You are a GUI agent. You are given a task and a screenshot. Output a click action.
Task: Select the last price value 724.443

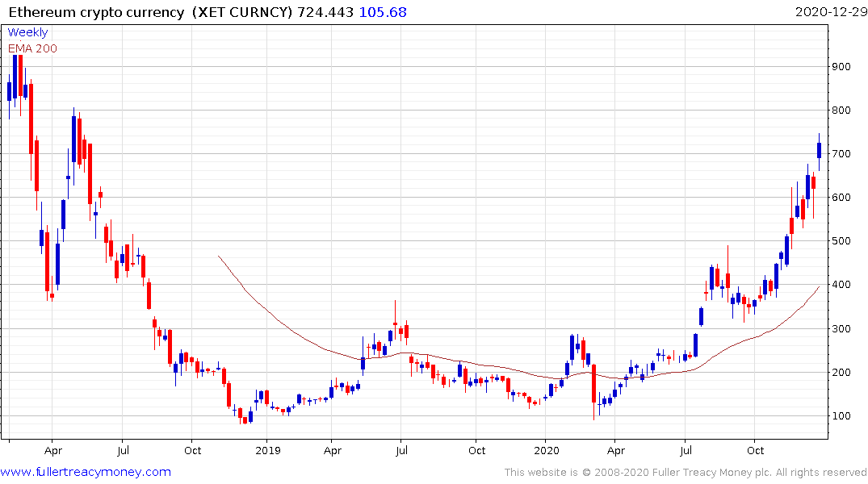[x=325, y=12]
